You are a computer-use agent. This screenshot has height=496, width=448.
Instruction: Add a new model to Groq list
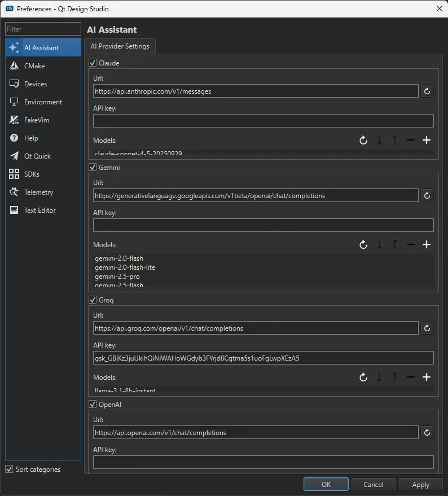[427, 377]
